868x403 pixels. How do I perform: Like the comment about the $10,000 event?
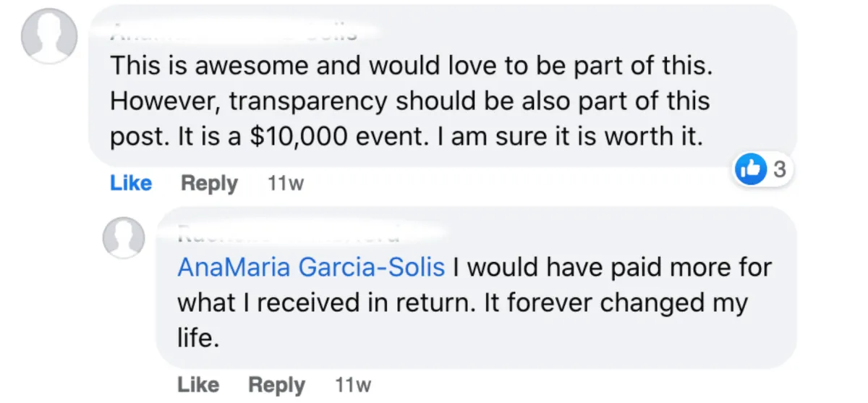click(x=131, y=184)
